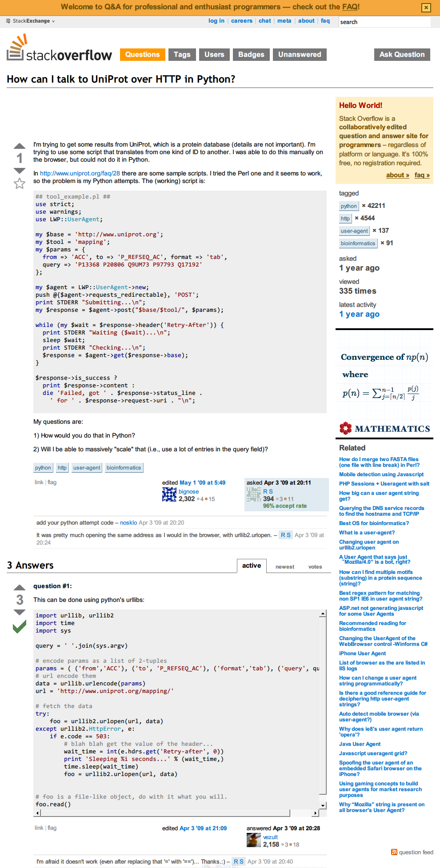Sort answers by votes
This screenshot has width=440, height=868.
[315, 567]
